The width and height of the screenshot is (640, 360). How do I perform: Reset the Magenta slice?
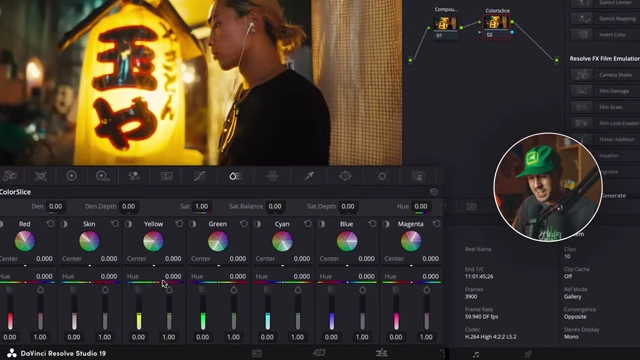pos(437,224)
